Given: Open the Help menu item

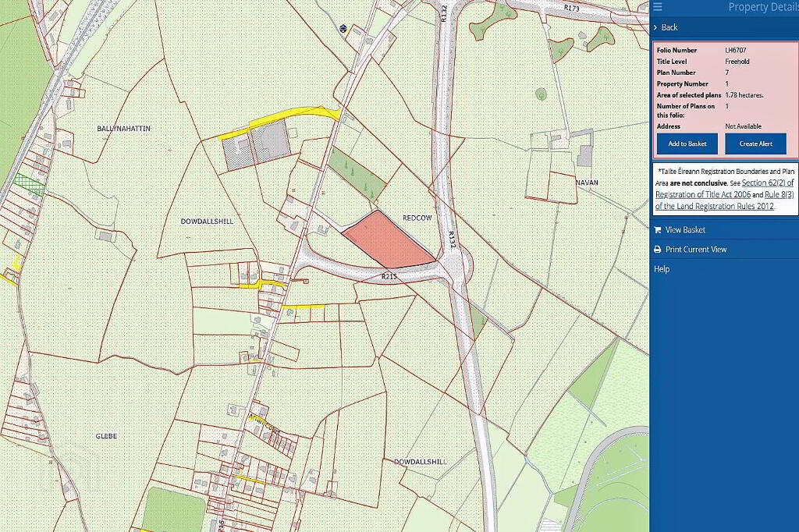Looking at the screenshot, I should tap(662, 269).
